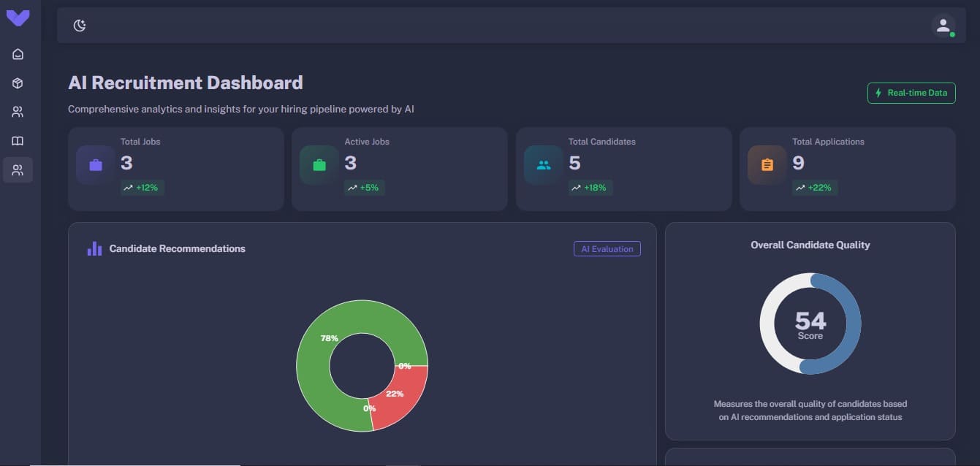
Task: Select the Candidate Recommendations panel header
Action: click(x=177, y=248)
